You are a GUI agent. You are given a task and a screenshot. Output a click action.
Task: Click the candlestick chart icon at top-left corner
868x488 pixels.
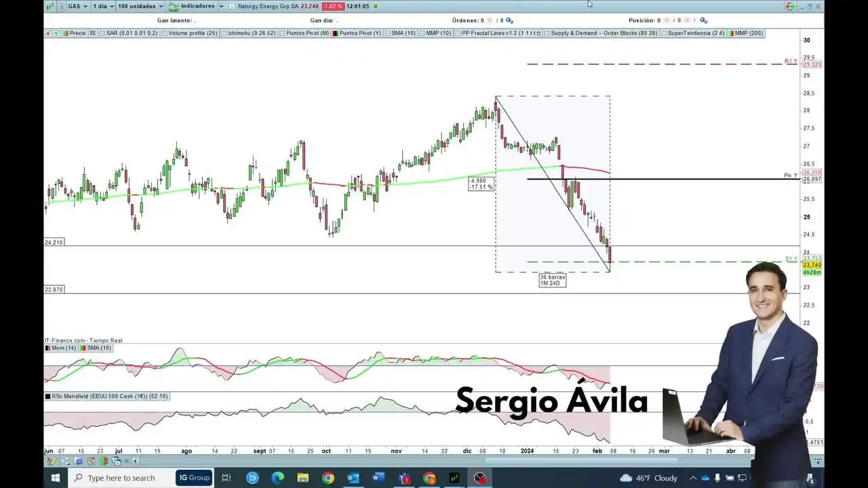(x=50, y=6)
